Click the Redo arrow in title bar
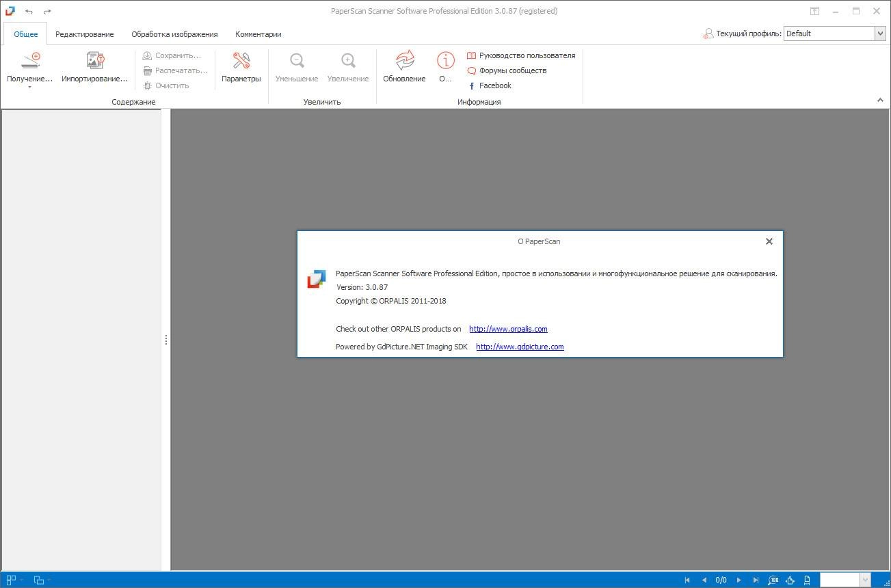Image resolution: width=891 pixels, height=588 pixels. 47,11
